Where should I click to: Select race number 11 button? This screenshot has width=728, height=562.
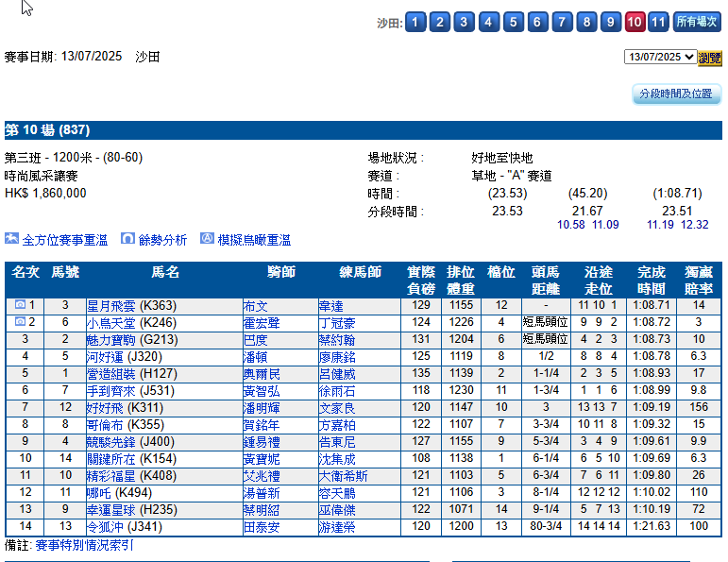point(658,22)
